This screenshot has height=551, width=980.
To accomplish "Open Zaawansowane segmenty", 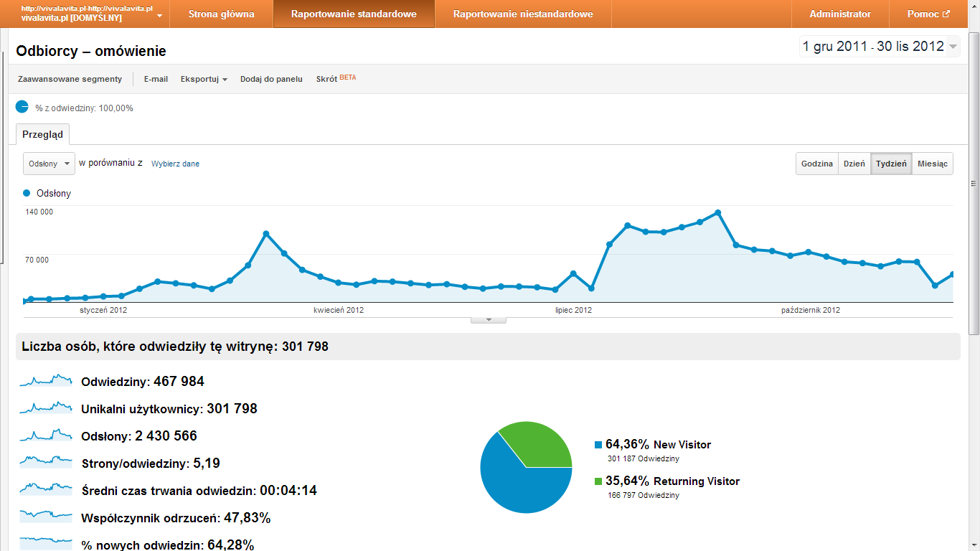I will tap(70, 79).
